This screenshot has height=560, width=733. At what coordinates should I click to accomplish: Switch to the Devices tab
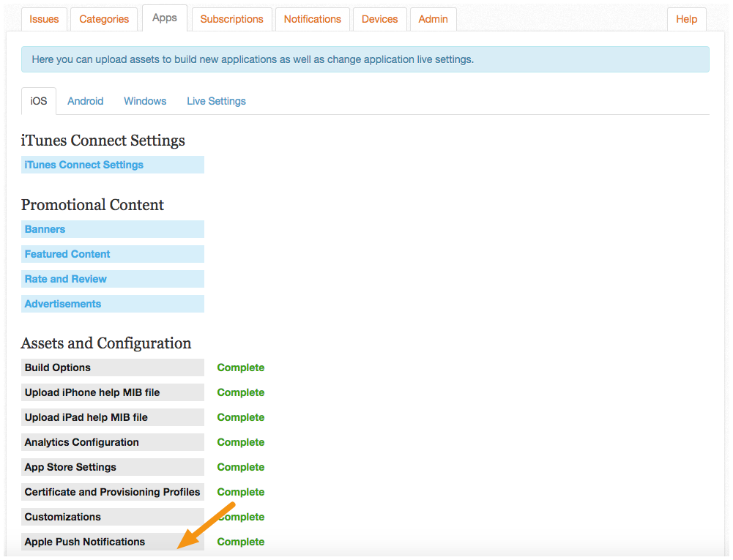pyautogui.click(x=379, y=19)
